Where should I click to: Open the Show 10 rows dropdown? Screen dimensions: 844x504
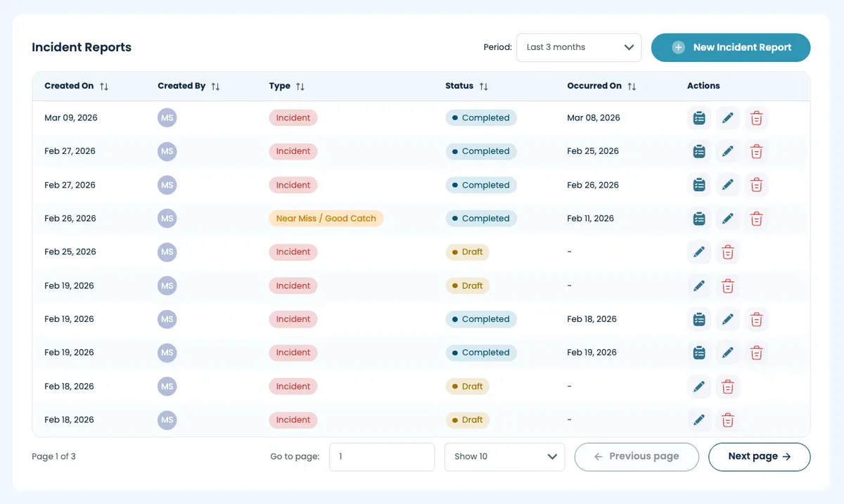[504, 456]
